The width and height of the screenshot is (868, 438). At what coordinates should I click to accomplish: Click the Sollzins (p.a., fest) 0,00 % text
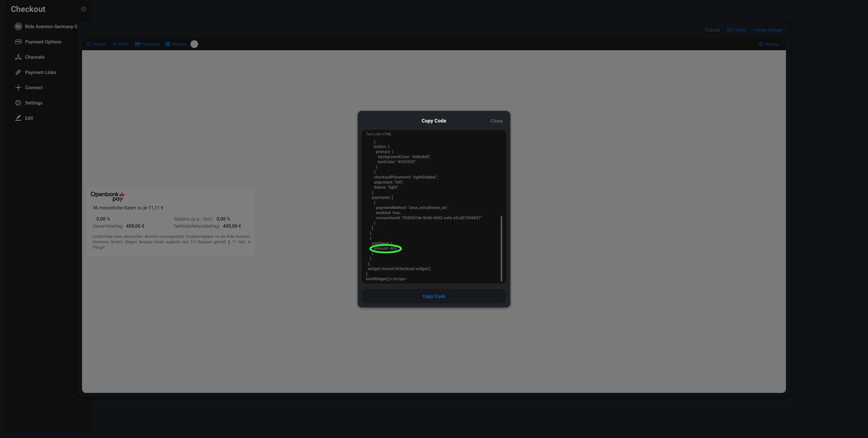click(202, 219)
